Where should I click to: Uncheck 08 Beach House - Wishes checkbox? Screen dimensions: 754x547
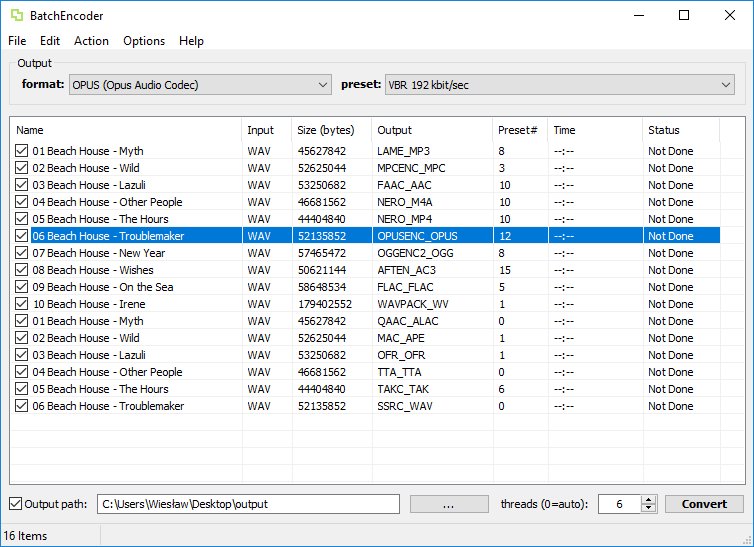(21, 270)
